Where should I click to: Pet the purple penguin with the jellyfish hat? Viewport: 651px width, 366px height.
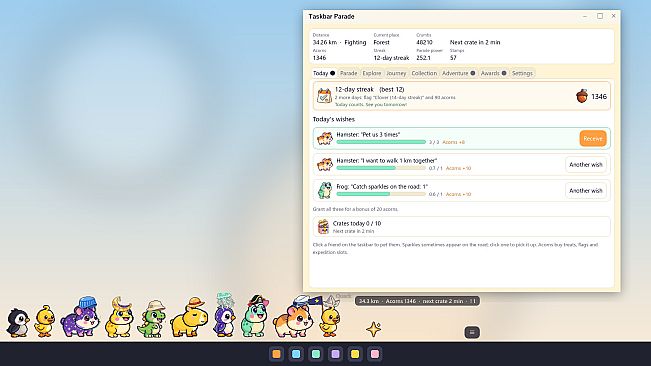225,315
